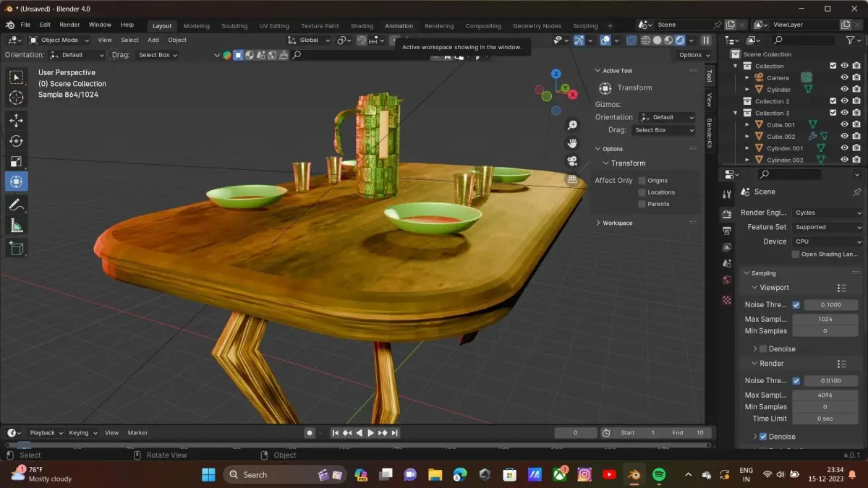Open the Device CPU dropdown

pos(827,241)
